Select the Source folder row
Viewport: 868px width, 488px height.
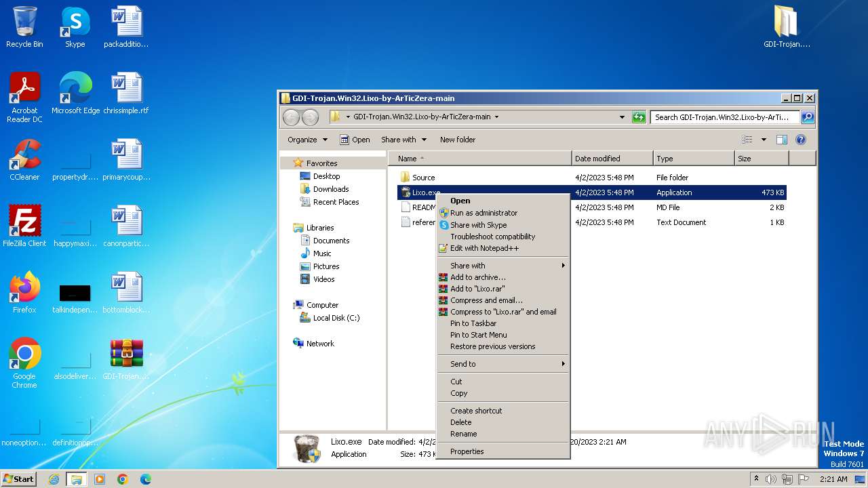tap(591, 178)
